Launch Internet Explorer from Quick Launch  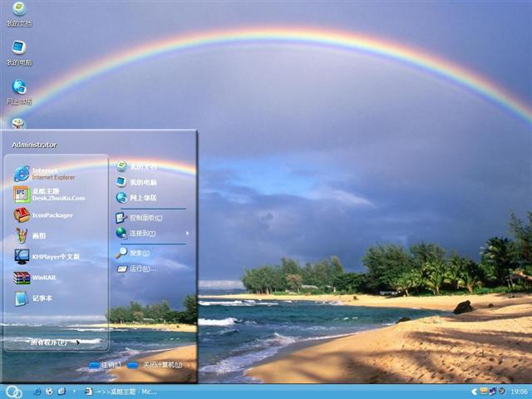(x=37, y=392)
